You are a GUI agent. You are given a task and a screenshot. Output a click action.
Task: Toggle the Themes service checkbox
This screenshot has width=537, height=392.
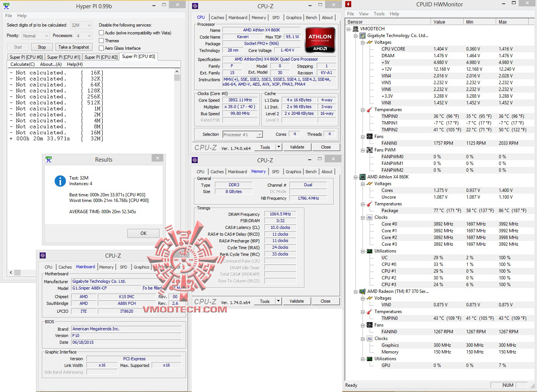click(101, 41)
